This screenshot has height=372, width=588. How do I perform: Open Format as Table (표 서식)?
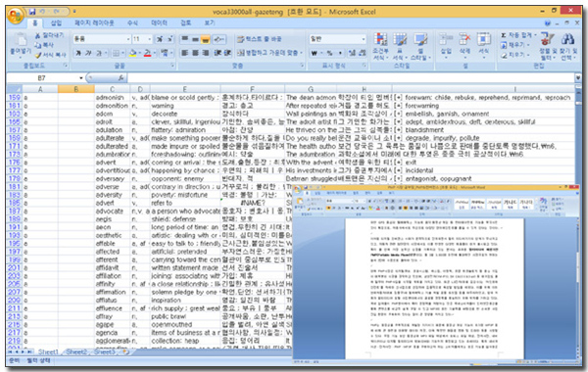[400, 47]
